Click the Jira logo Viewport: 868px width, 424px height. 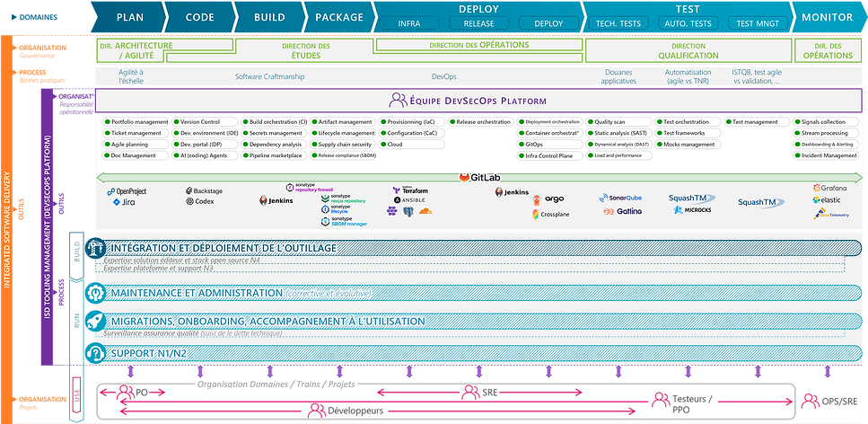point(124,202)
